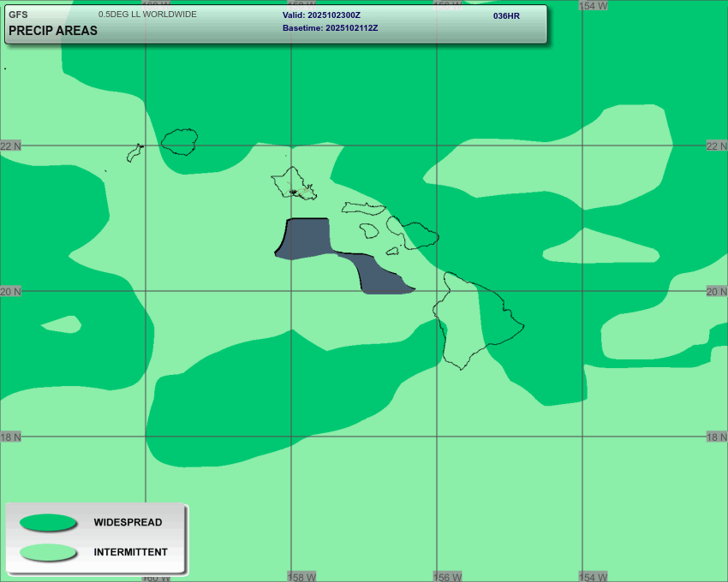Click the 156 W label at bottom
728x582 pixels.
pyautogui.click(x=447, y=577)
